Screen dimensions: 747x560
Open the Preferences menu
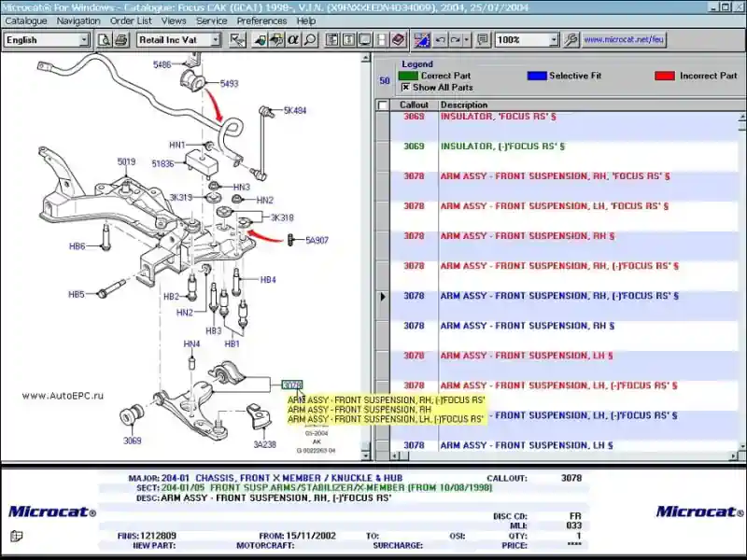pos(261,21)
